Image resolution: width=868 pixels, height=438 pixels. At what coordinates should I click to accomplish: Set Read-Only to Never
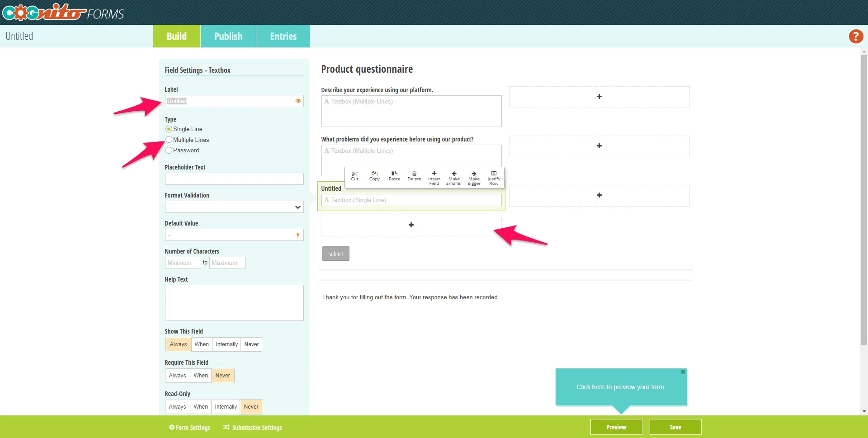[251, 407]
